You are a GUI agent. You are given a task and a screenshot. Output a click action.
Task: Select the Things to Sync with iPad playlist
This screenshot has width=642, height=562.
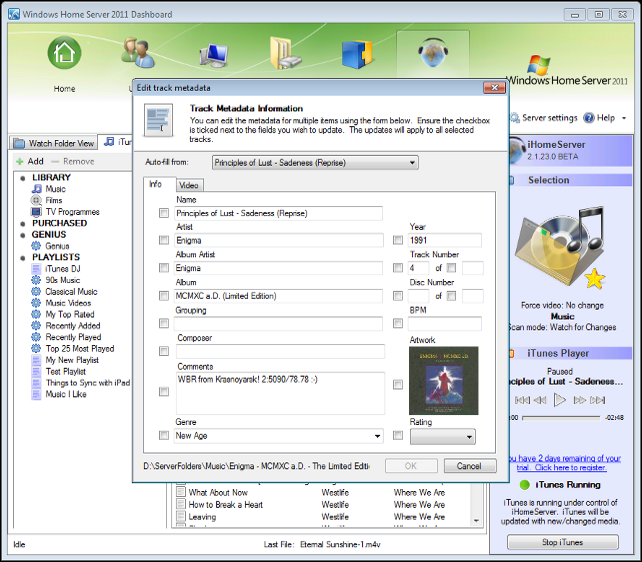88,383
